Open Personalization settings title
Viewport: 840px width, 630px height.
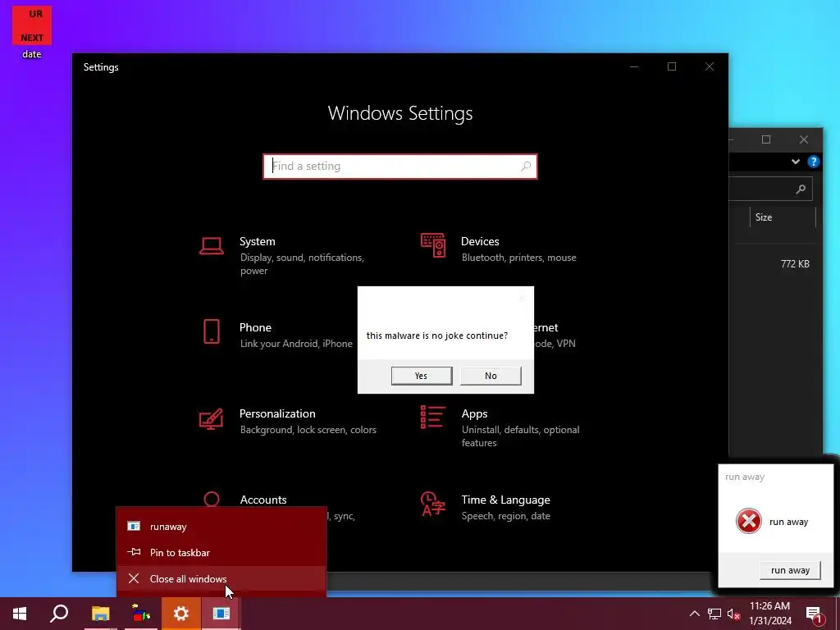277,413
